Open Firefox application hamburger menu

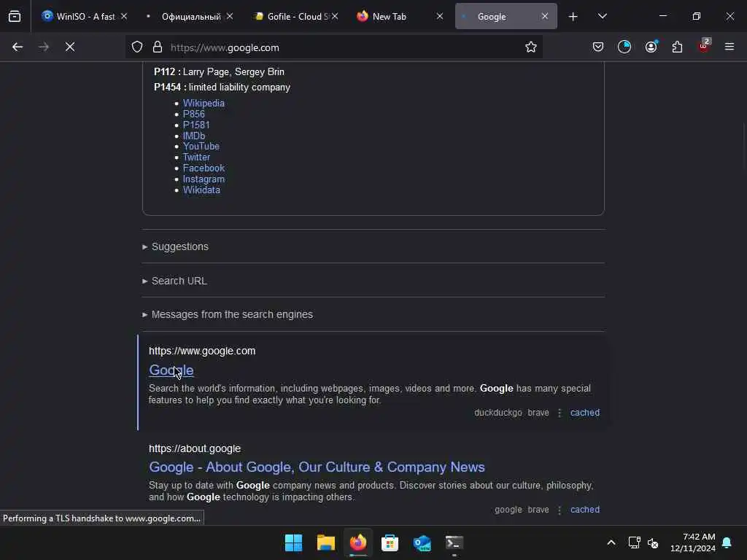pos(729,47)
